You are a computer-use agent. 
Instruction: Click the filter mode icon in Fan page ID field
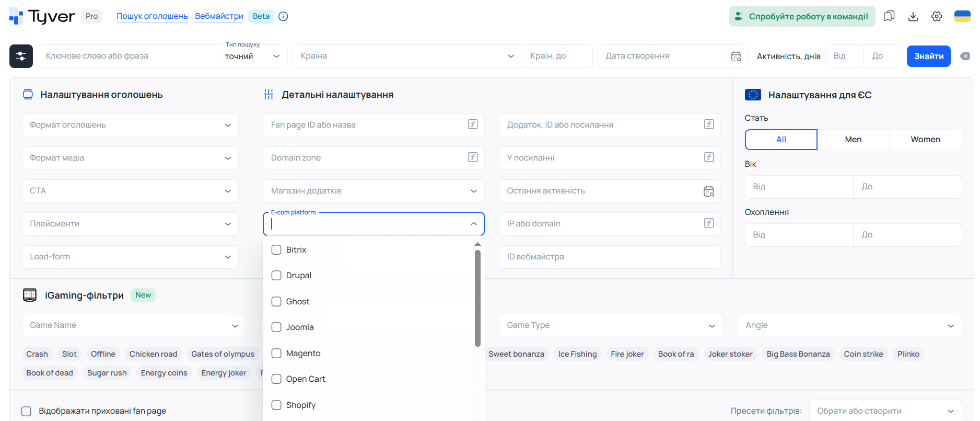[473, 124]
